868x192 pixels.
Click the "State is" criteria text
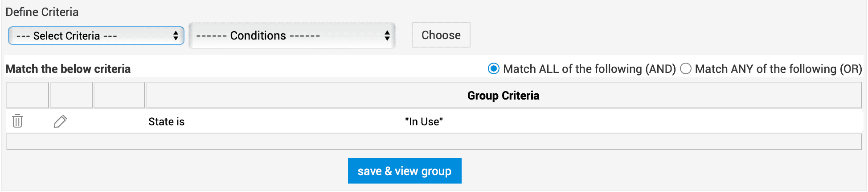(166, 122)
